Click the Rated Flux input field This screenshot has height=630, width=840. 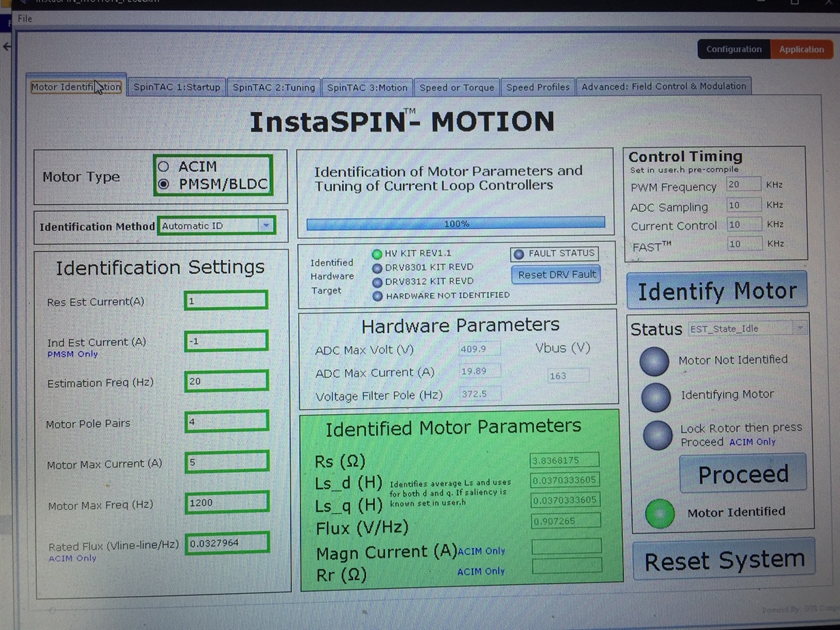[228, 543]
